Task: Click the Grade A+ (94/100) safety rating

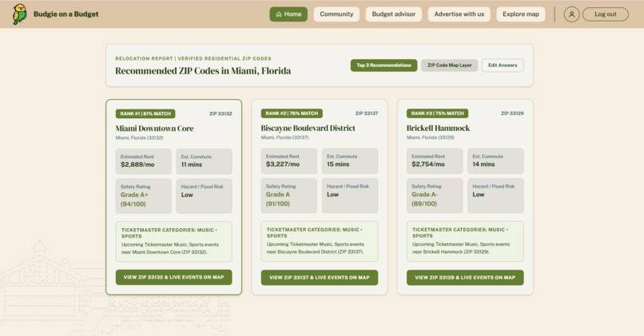Action: click(x=134, y=200)
